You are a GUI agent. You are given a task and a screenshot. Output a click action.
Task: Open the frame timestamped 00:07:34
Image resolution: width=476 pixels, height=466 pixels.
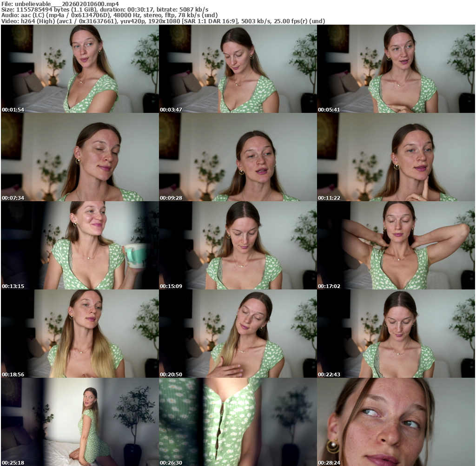tap(79, 157)
